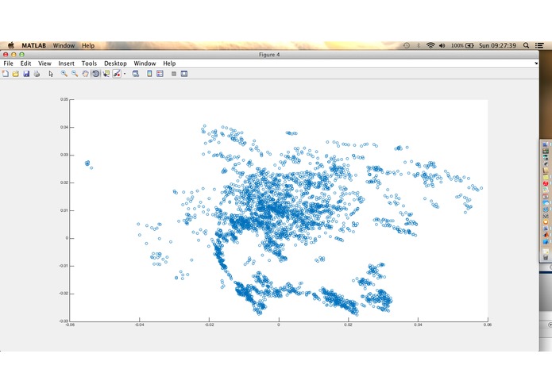Click the Open File folder icon
This screenshot has height=392, width=552.
coord(16,74)
